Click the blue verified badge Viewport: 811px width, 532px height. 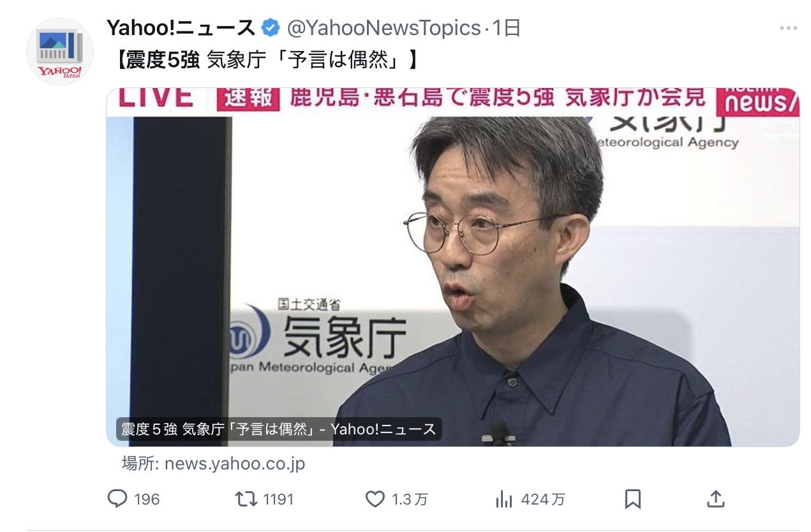pyautogui.click(x=271, y=28)
